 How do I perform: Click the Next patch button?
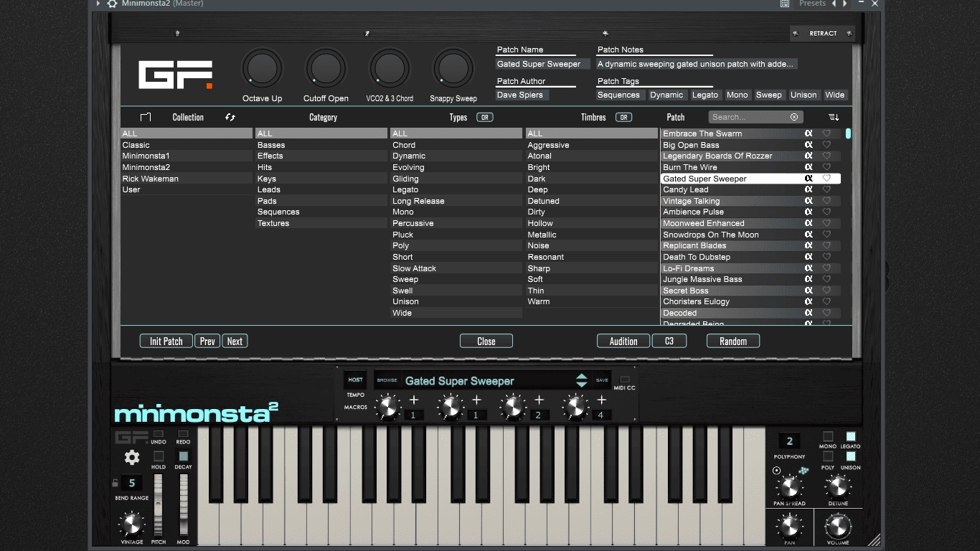(x=235, y=341)
